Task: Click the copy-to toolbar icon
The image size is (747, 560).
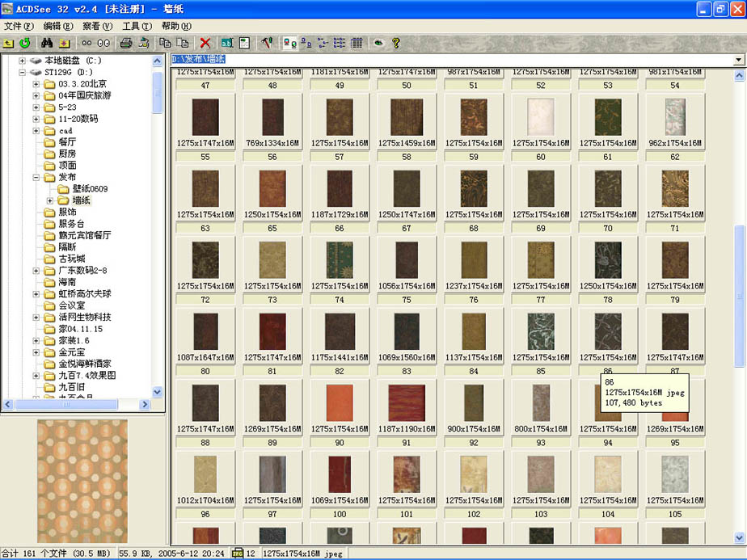Action: pos(165,44)
